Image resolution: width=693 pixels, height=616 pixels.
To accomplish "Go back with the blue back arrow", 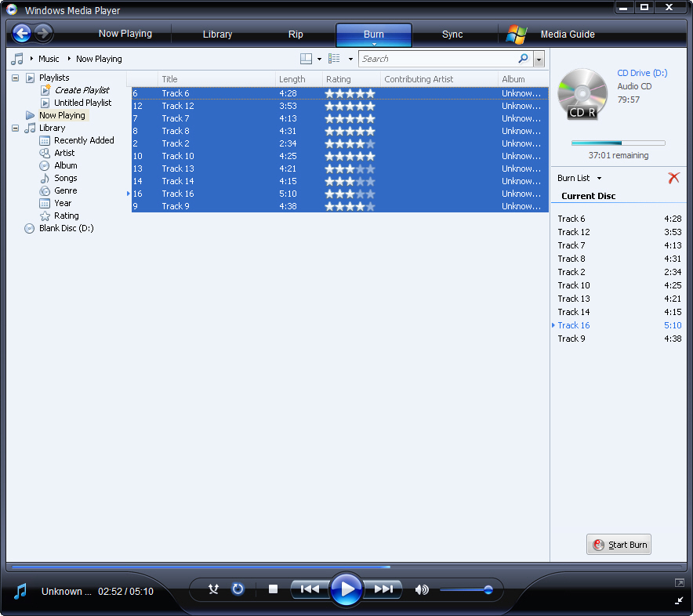I will click(x=20, y=33).
